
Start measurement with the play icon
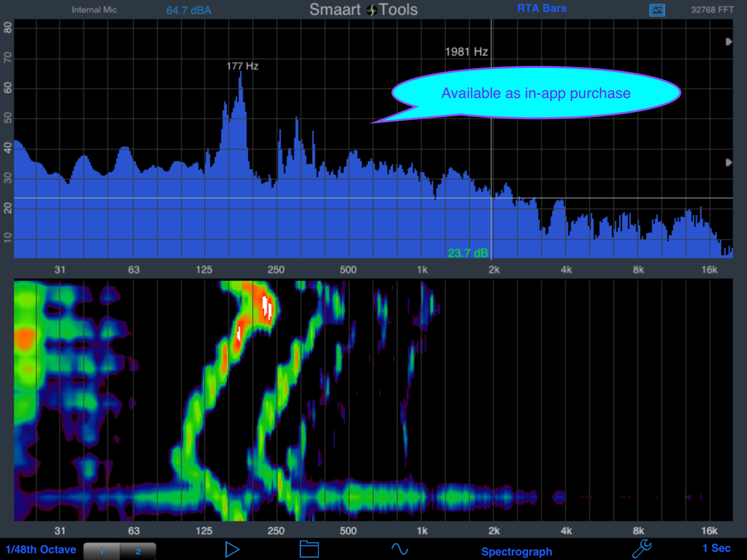pos(232,549)
